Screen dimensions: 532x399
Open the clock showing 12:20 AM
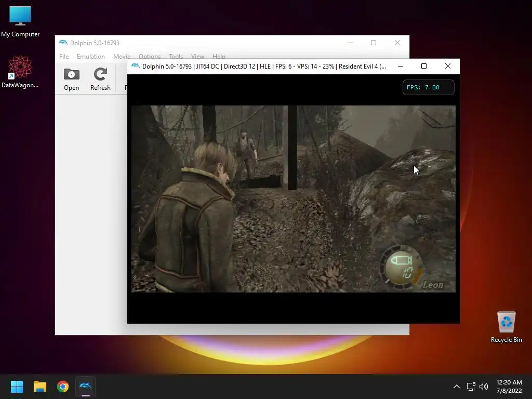click(509, 387)
